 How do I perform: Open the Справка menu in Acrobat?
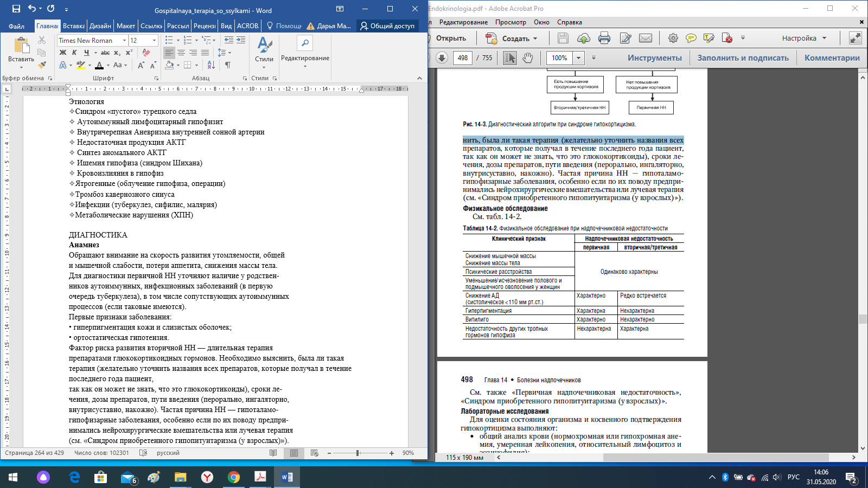[570, 22]
